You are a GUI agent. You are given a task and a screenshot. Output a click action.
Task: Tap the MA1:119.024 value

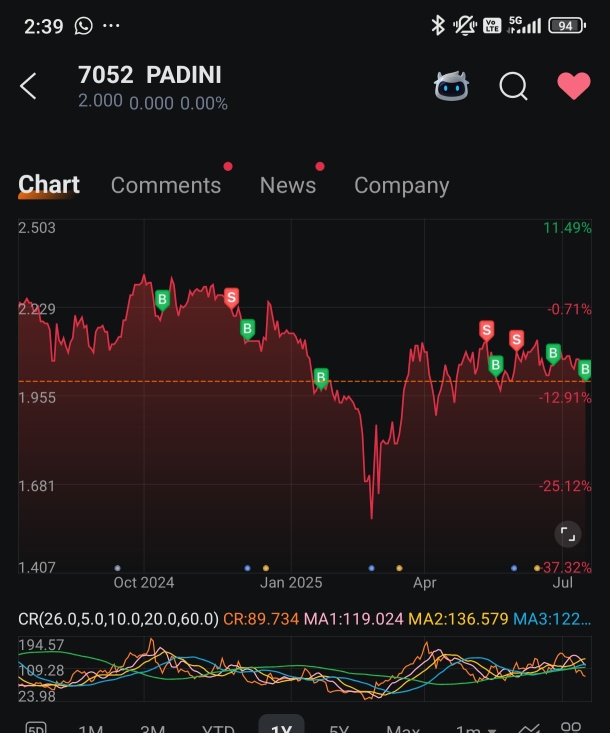coord(353,619)
